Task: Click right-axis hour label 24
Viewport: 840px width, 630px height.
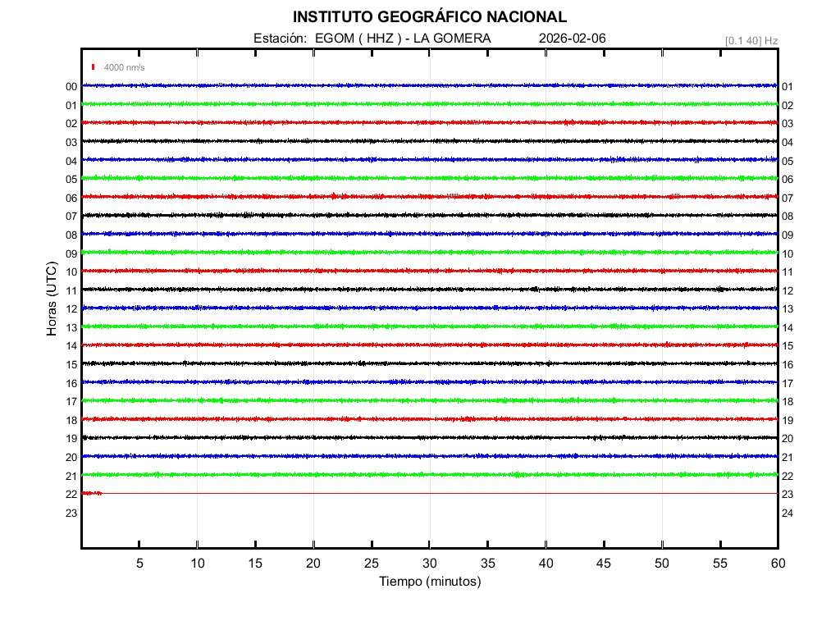Action: click(x=787, y=513)
